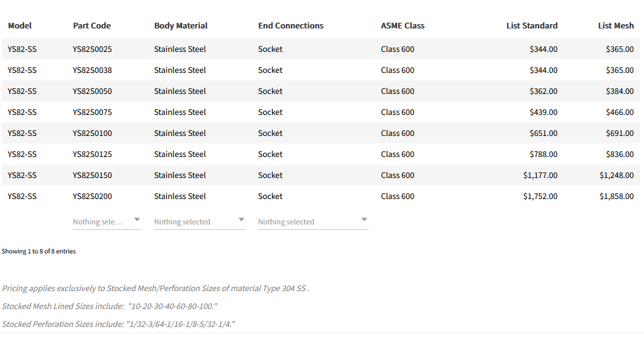644x348 pixels.
Task: Click the YS82S0100 part code cell
Action: point(93,134)
